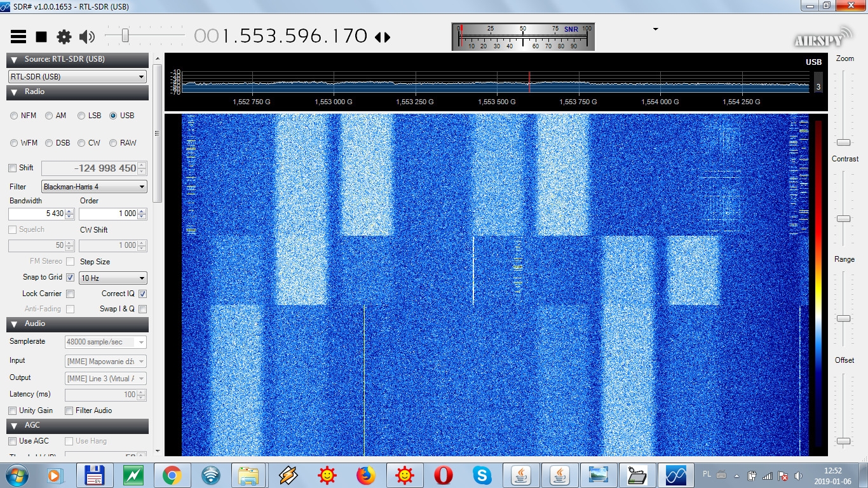Open Google Chrome from taskbar
868x488 pixels.
172,475
